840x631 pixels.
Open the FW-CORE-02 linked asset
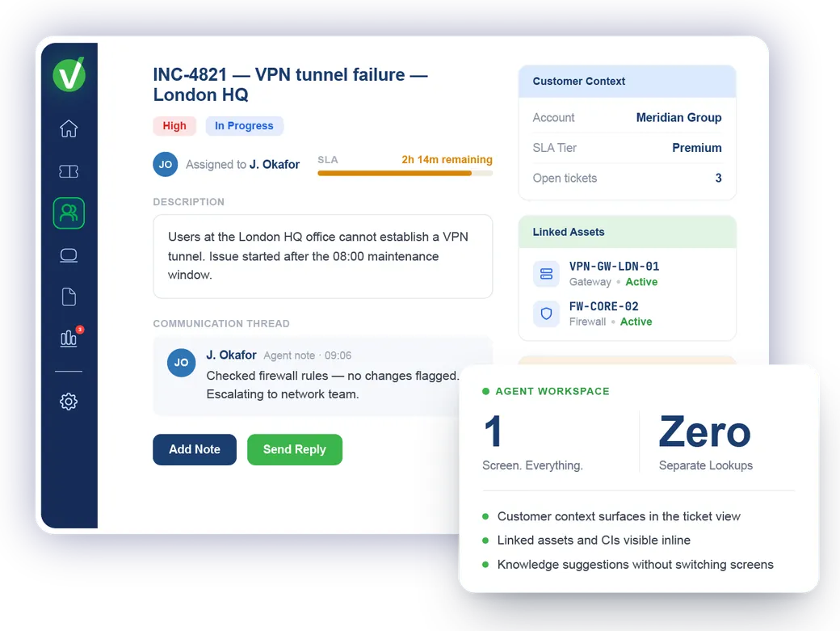click(x=604, y=306)
